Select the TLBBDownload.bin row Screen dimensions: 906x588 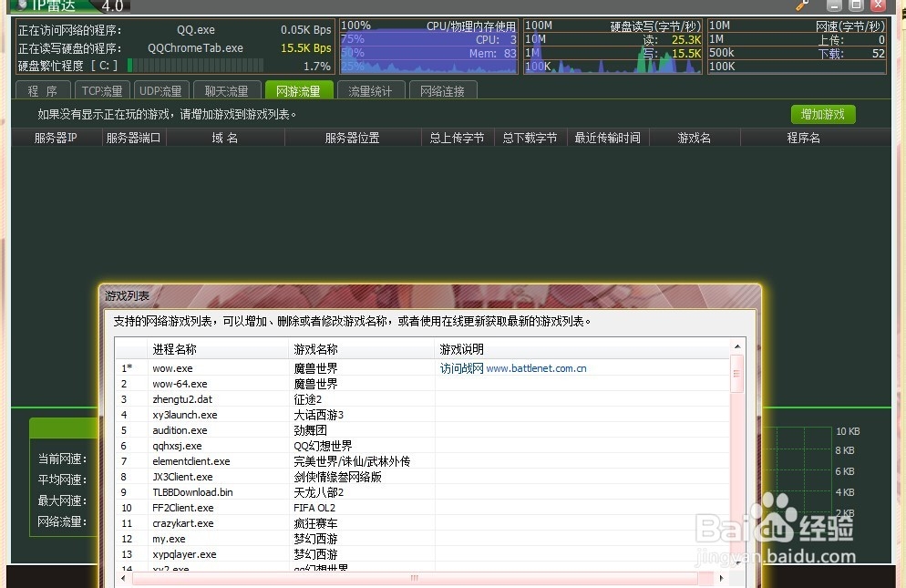[x=422, y=492]
